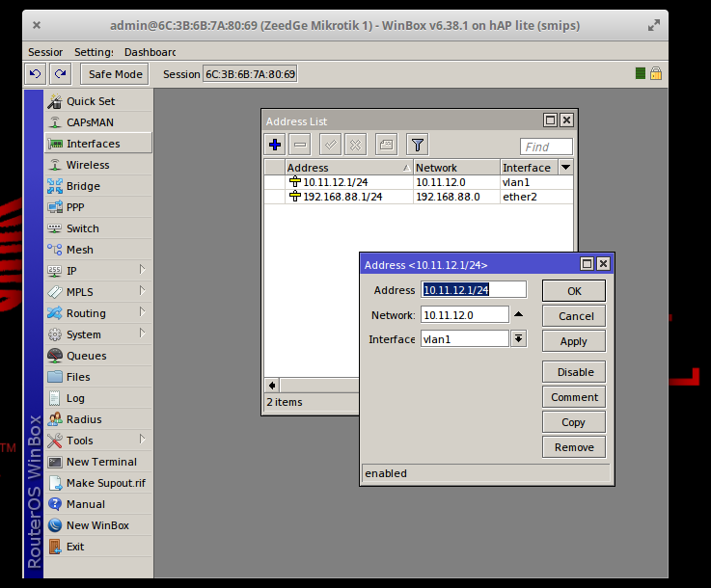Open CAPsMAN from sidebar
The width and height of the screenshot is (711, 588).
(98, 122)
